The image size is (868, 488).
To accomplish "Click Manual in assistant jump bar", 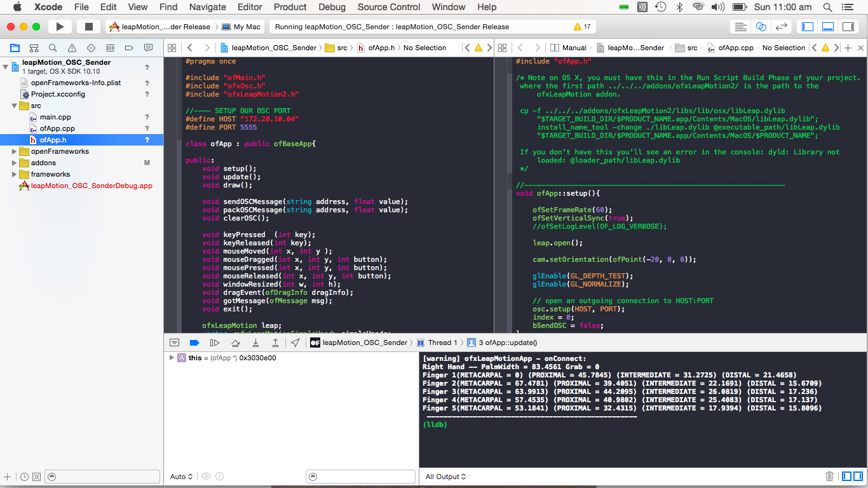I will 569,48.
